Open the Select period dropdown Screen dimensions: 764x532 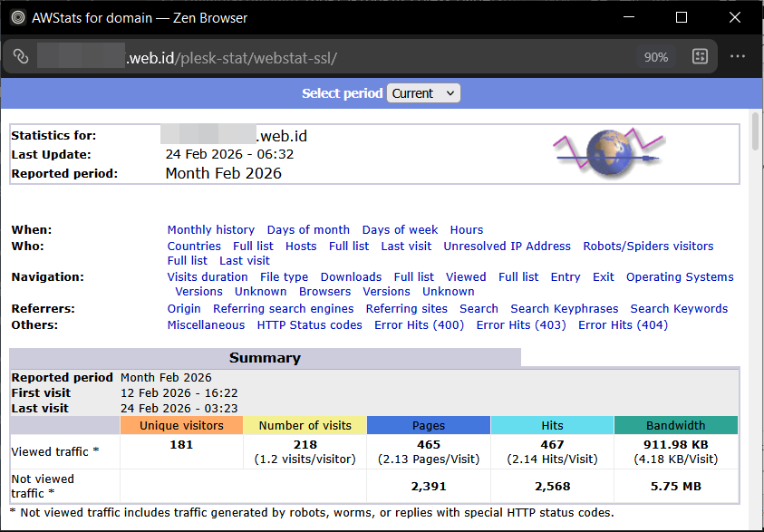tap(423, 93)
